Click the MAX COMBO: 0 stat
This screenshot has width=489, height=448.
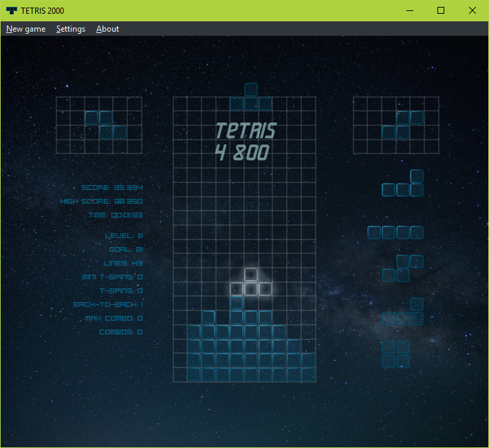pyautogui.click(x=114, y=318)
